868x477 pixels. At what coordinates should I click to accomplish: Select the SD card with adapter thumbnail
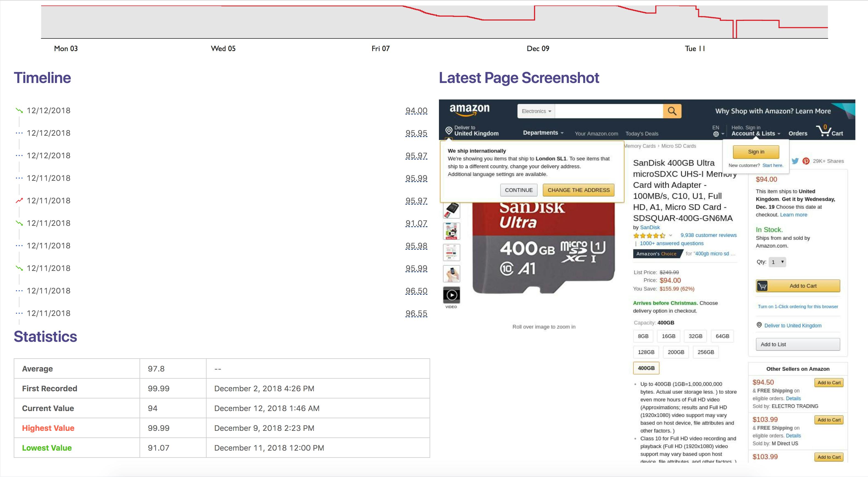pos(451,210)
